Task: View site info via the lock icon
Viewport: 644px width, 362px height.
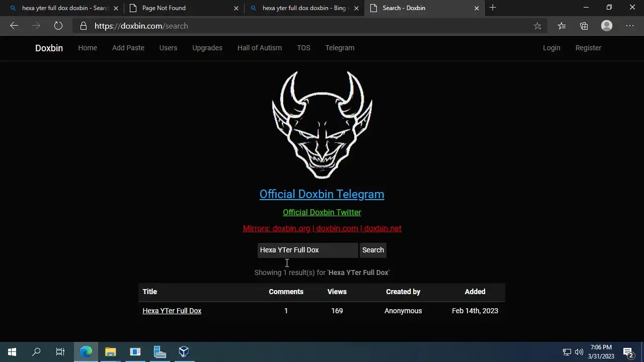Action: coord(84,26)
